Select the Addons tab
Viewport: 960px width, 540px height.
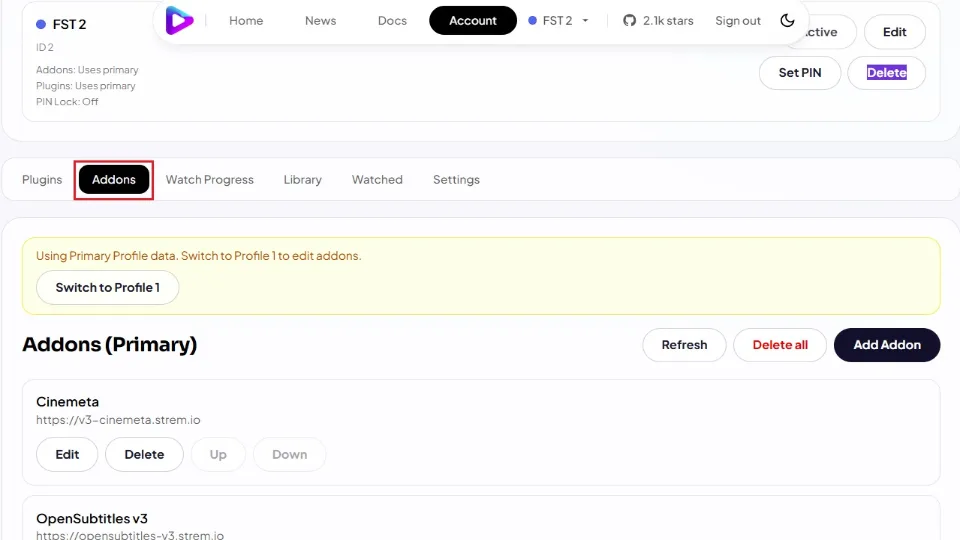pos(114,179)
